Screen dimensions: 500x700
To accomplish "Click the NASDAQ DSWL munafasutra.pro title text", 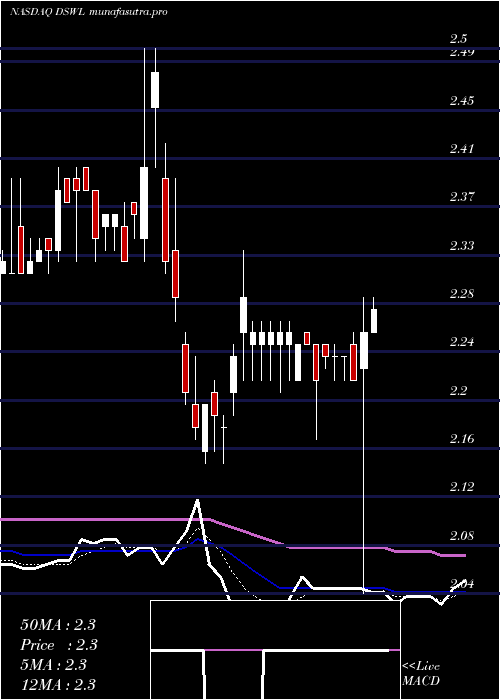I will 89,12.
